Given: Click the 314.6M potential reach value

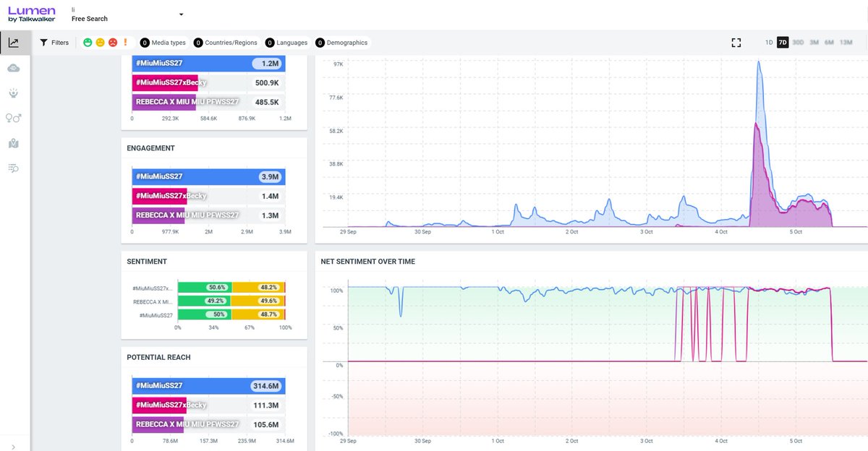Looking at the screenshot, I should coord(267,386).
